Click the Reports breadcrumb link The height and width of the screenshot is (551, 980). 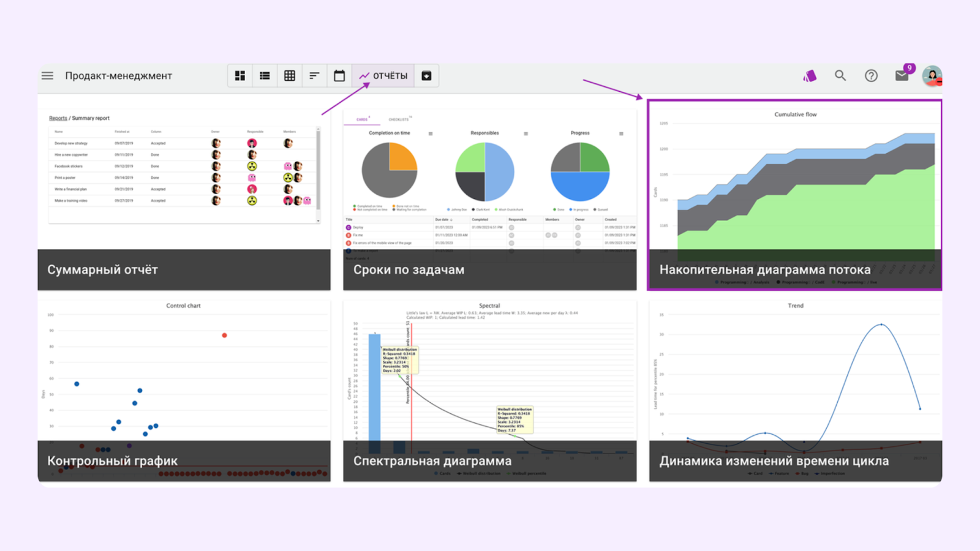[58, 118]
